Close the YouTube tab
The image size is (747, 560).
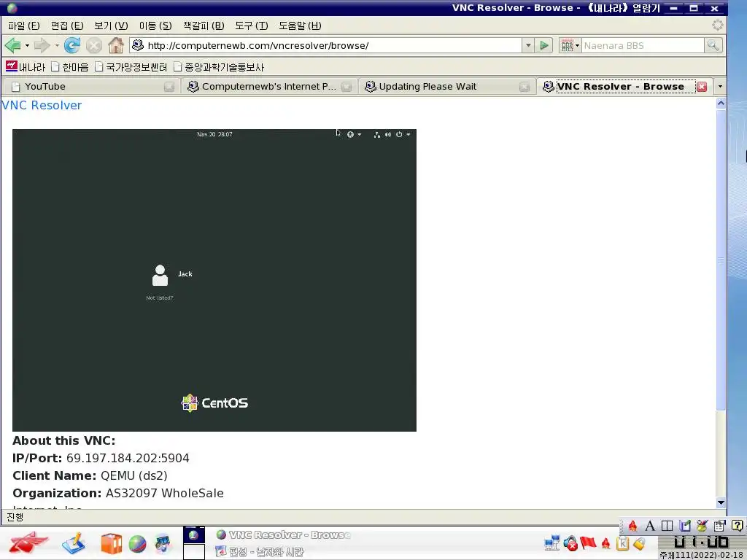pos(169,87)
